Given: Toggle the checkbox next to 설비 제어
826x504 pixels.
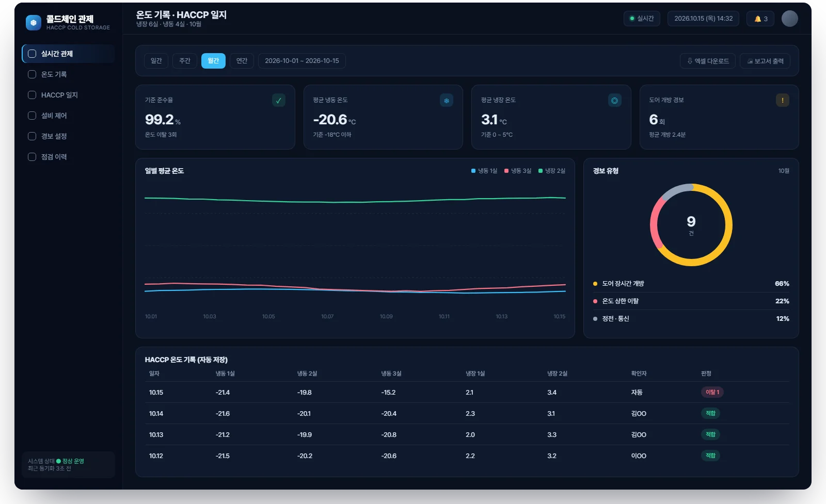Looking at the screenshot, I should click(x=32, y=116).
